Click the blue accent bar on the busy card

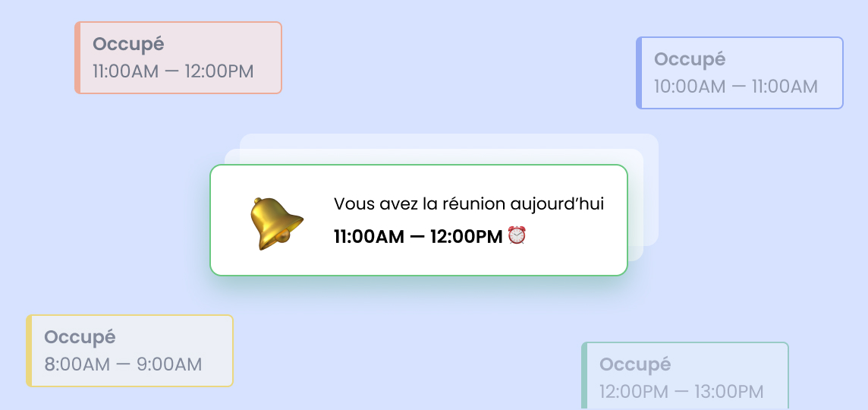[x=639, y=73]
